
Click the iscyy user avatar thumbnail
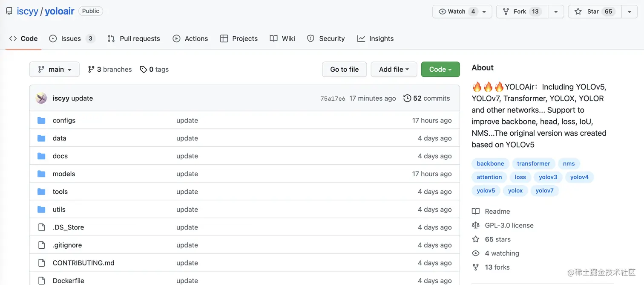point(41,98)
